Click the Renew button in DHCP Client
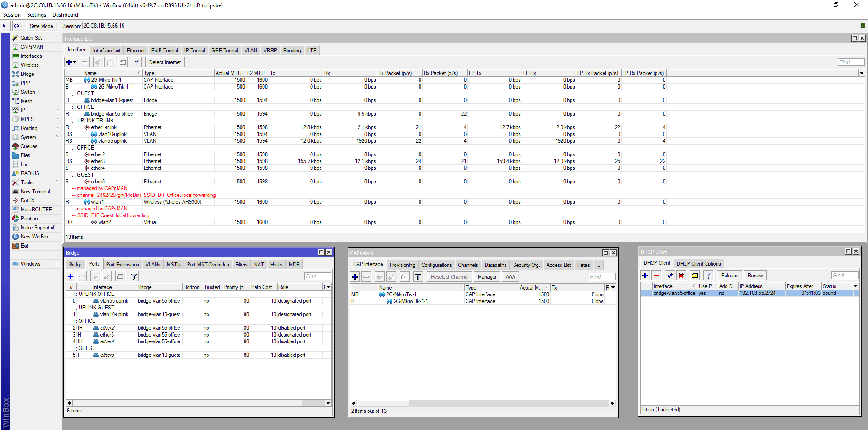The width and height of the screenshot is (868, 430). (755, 276)
